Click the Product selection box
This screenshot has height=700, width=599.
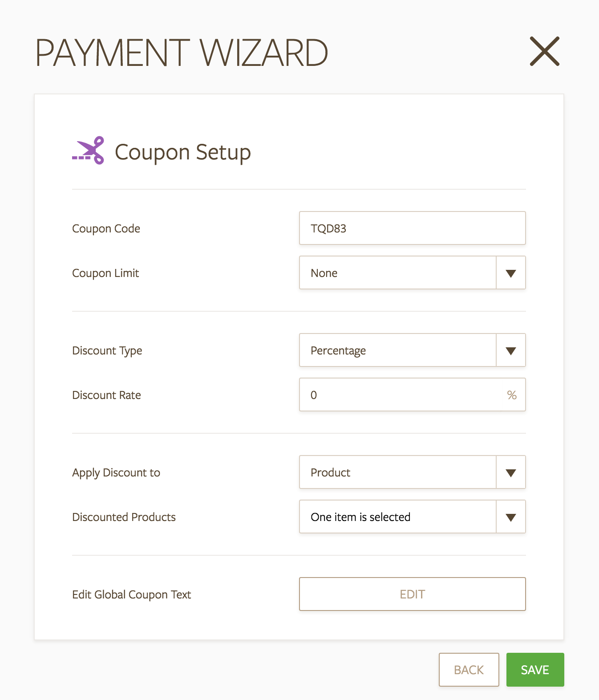(398, 472)
